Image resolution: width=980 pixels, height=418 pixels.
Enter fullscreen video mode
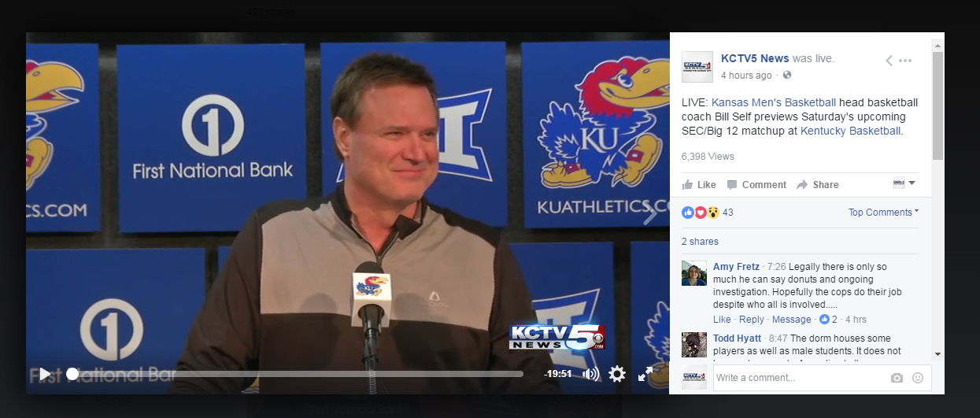(x=645, y=374)
